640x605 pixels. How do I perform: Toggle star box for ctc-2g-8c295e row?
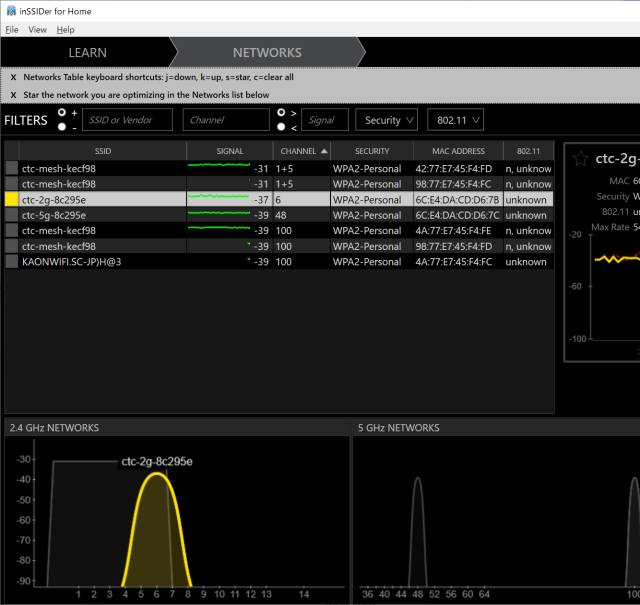pyautogui.click(x=12, y=199)
